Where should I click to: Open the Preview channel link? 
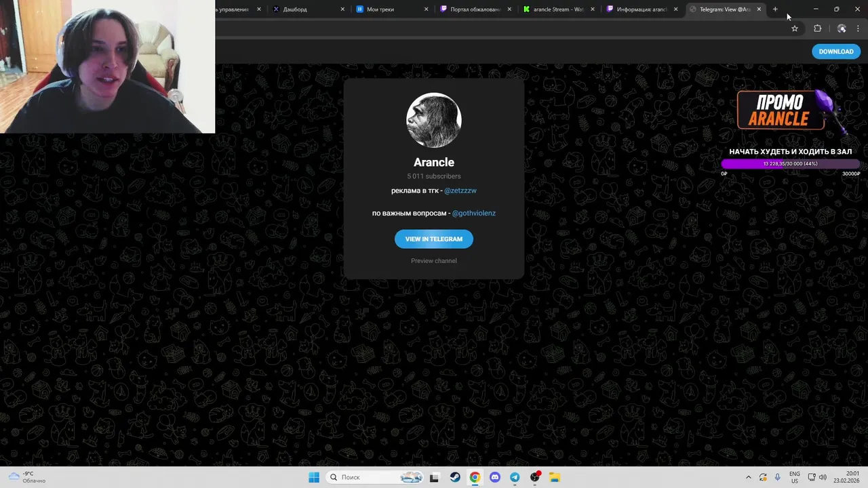434,261
